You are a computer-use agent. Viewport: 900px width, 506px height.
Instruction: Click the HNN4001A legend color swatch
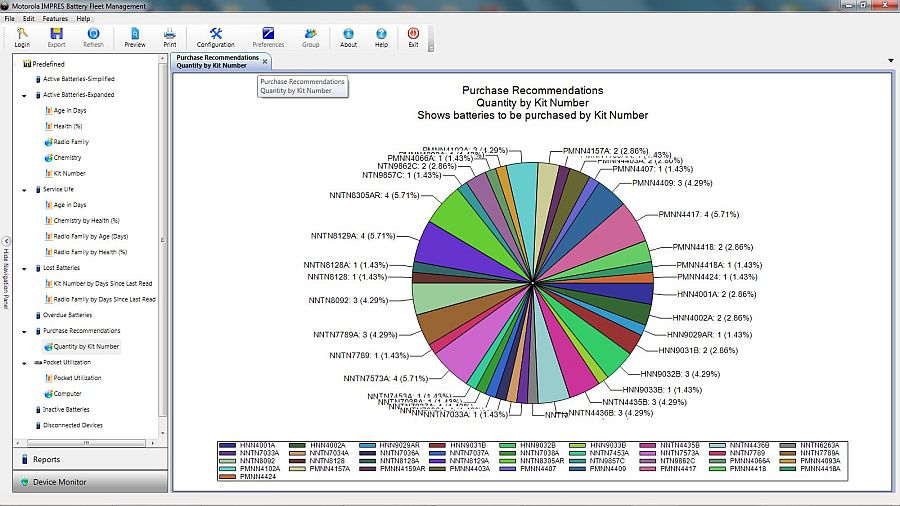[227, 445]
